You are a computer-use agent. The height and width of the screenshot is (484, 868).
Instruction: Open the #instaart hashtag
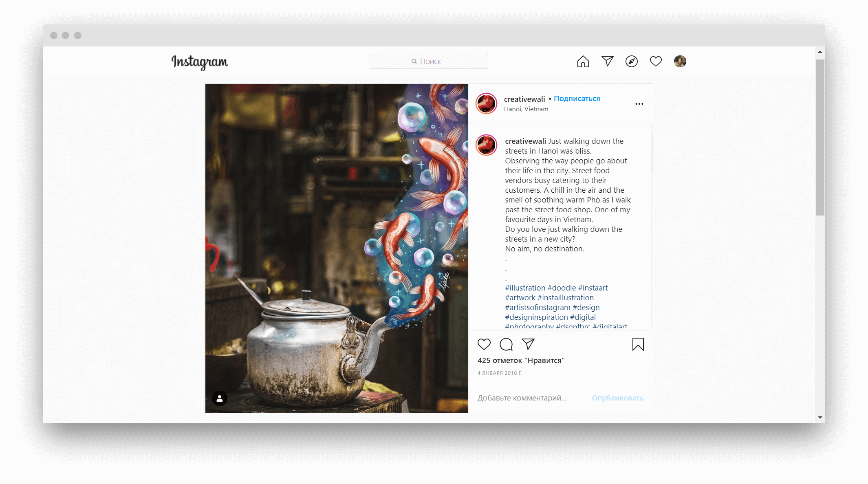(x=593, y=288)
